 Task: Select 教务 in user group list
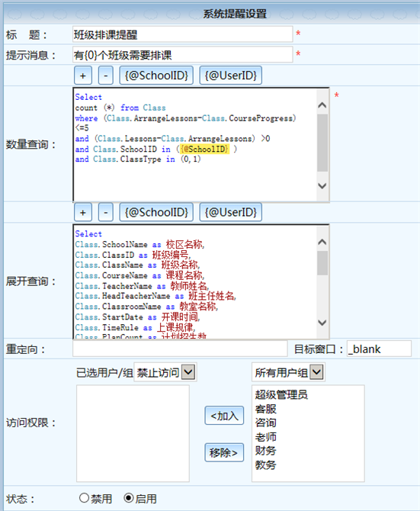click(266, 464)
